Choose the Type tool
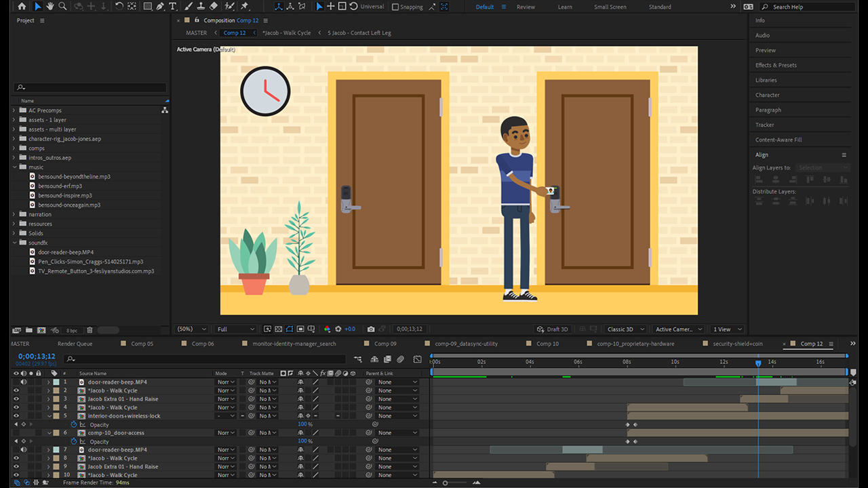Image resolution: width=868 pixels, height=488 pixels. 173,6
